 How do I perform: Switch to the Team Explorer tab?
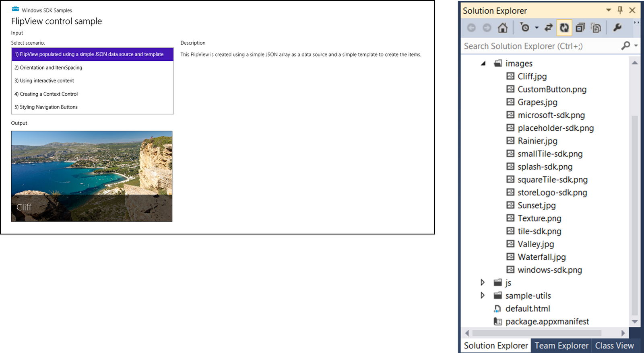pos(561,346)
